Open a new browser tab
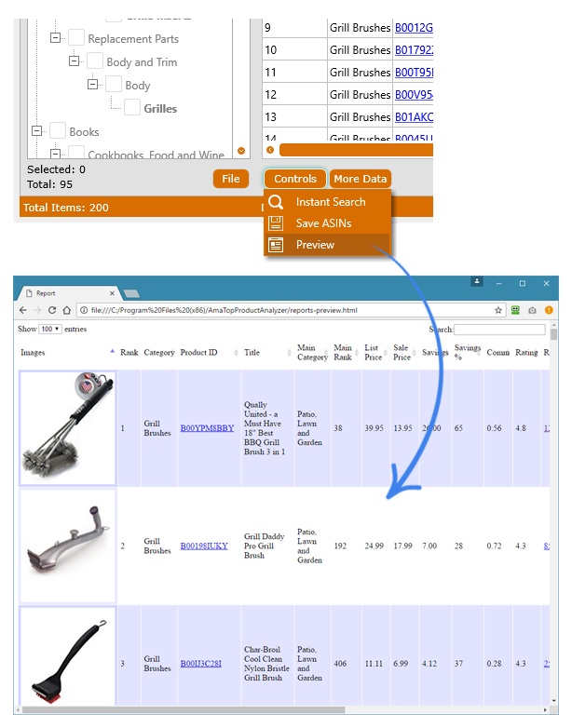 click(131, 293)
